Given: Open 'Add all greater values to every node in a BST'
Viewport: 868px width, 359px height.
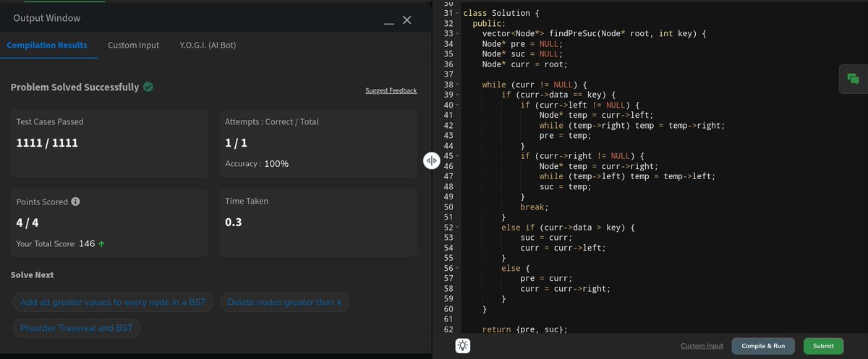Looking at the screenshot, I should pos(113,303).
